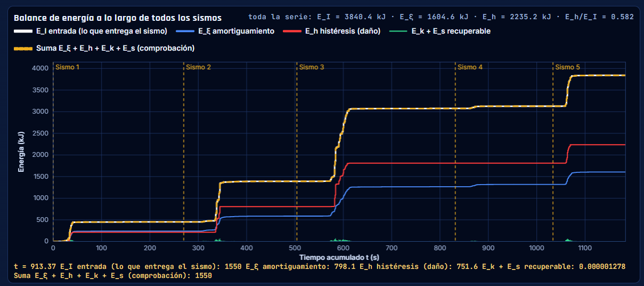
Task: Click the blue amortiguamiento legend swatch
Action: click(x=185, y=31)
